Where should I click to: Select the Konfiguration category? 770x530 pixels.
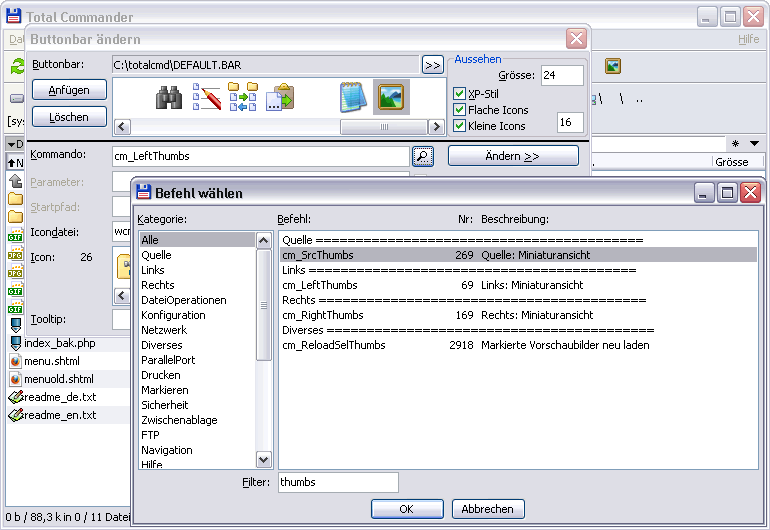tap(173, 315)
